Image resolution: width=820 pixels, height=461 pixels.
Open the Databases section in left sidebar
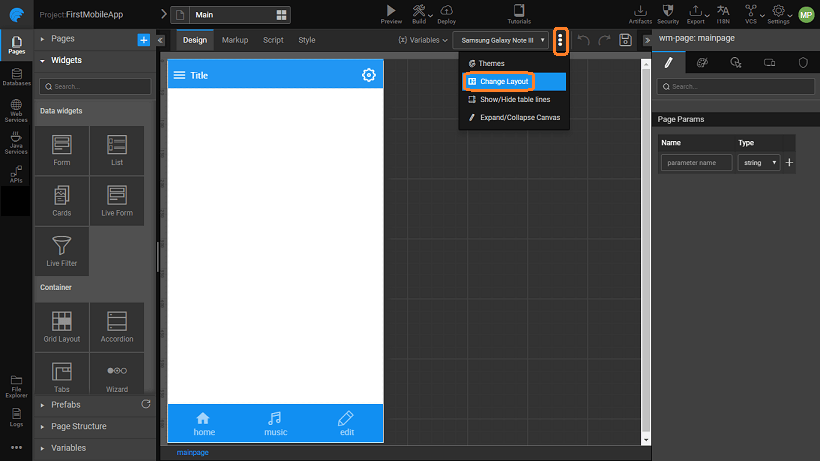click(16, 77)
